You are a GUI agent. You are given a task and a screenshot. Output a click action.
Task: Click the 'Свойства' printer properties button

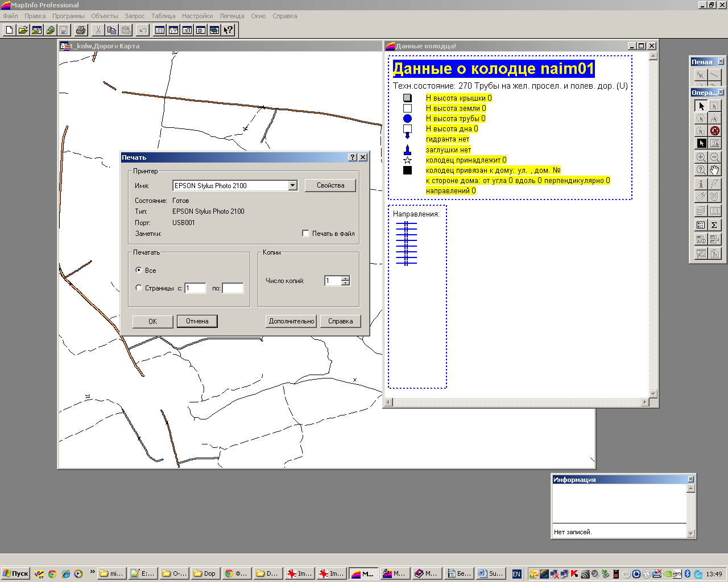point(330,185)
